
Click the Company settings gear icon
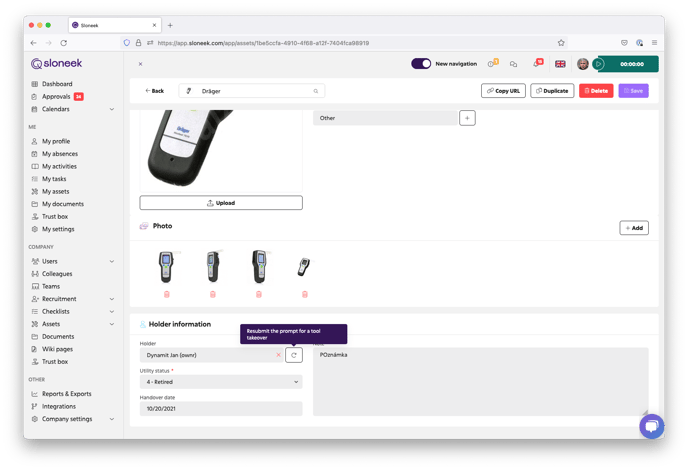pyautogui.click(x=35, y=419)
